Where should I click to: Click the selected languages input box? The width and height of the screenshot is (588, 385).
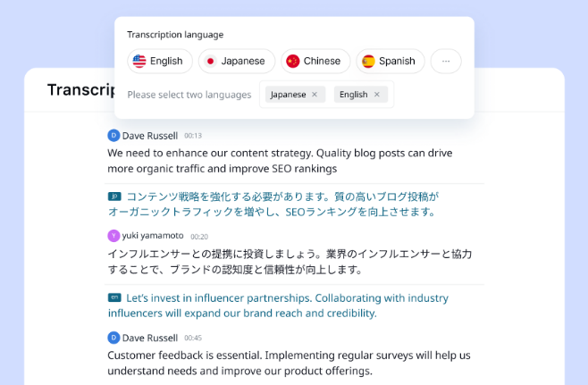pos(326,95)
